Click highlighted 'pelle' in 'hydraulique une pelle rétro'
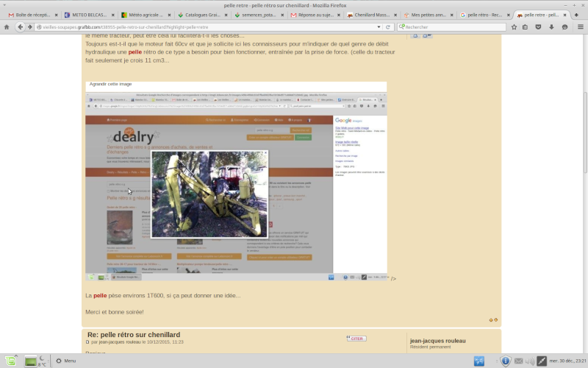588x368 pixels. tap(135, 52)
